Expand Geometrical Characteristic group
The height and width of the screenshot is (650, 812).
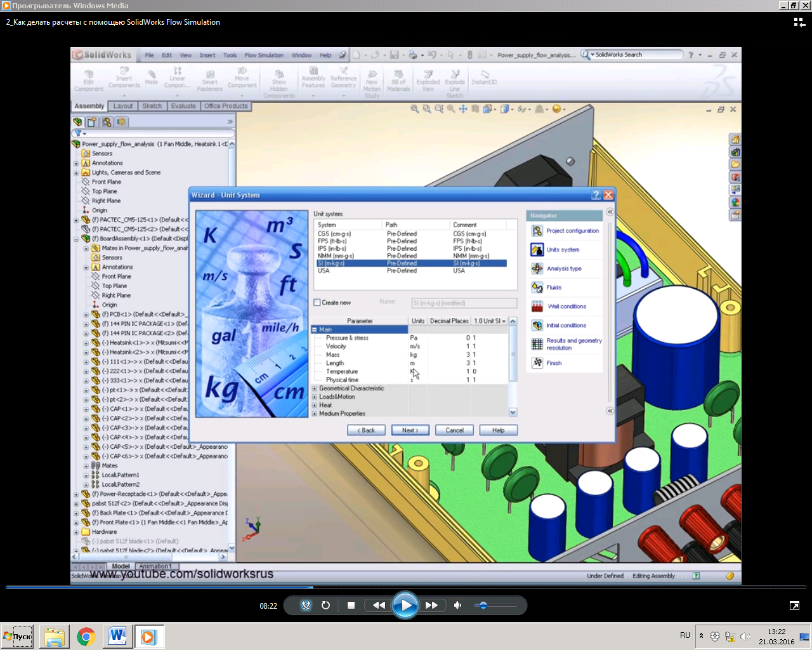click(315, 388)
